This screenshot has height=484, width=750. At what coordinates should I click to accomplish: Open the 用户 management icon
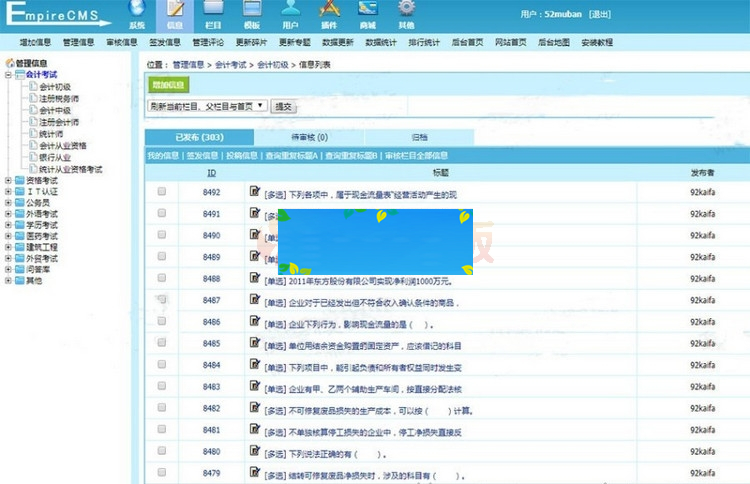coord(290,14)
